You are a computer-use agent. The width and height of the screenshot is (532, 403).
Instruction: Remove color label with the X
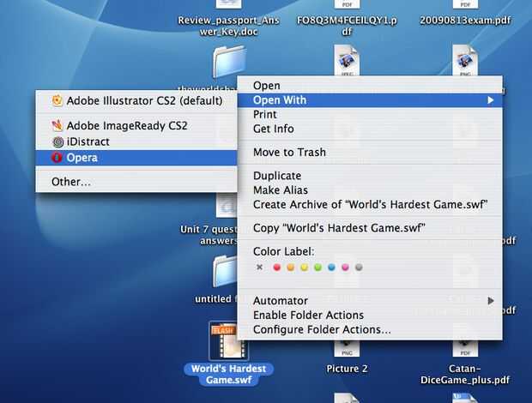pyautogui.click(x=259, y=267)
